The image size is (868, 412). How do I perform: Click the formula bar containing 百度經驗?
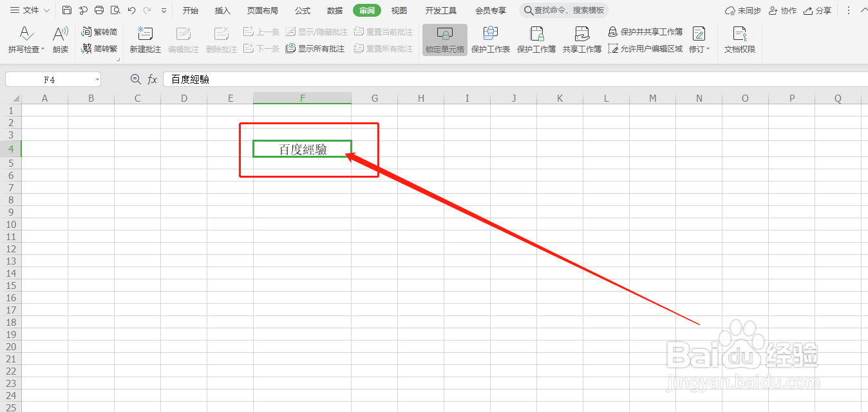coord(515,79)
